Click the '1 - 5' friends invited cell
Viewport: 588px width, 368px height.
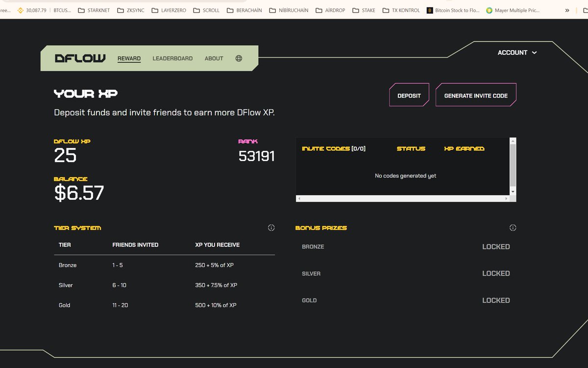(x=118, y=265)
